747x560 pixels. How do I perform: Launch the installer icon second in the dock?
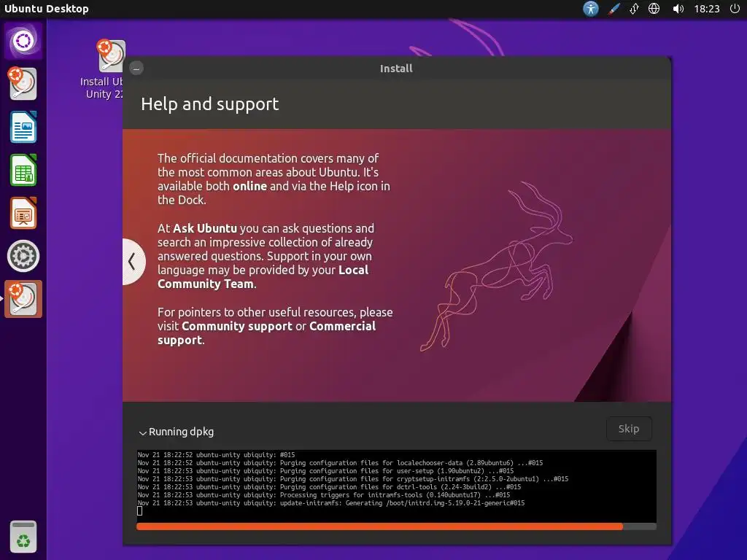(x=23, y=83)
